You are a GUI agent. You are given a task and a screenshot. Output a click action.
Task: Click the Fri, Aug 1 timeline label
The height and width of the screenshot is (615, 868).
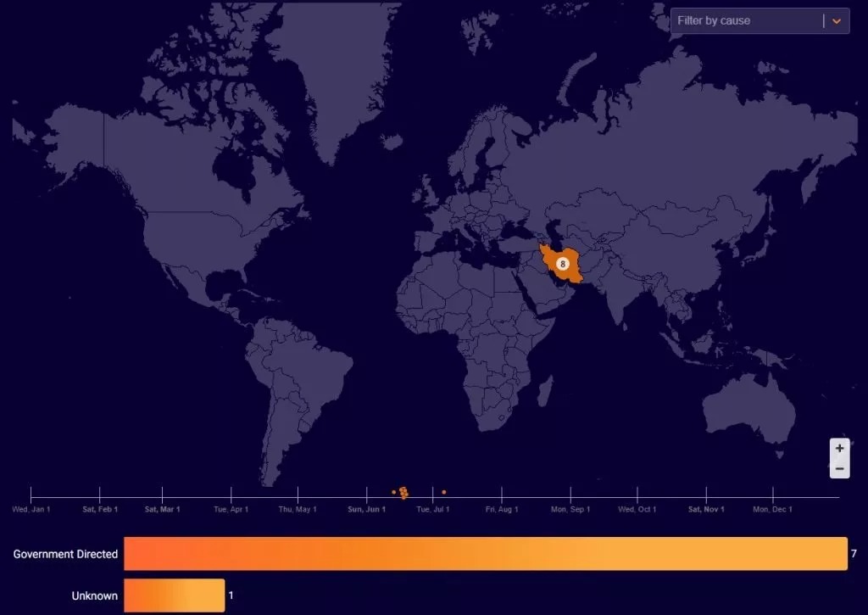(501, 509)
